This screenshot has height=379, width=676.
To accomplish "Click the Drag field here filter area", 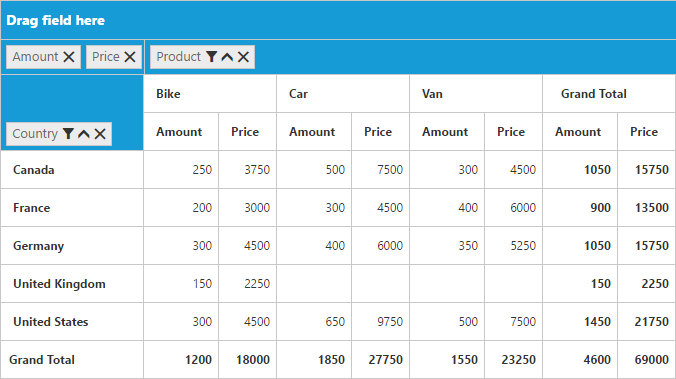I will (x=338, y=20).
